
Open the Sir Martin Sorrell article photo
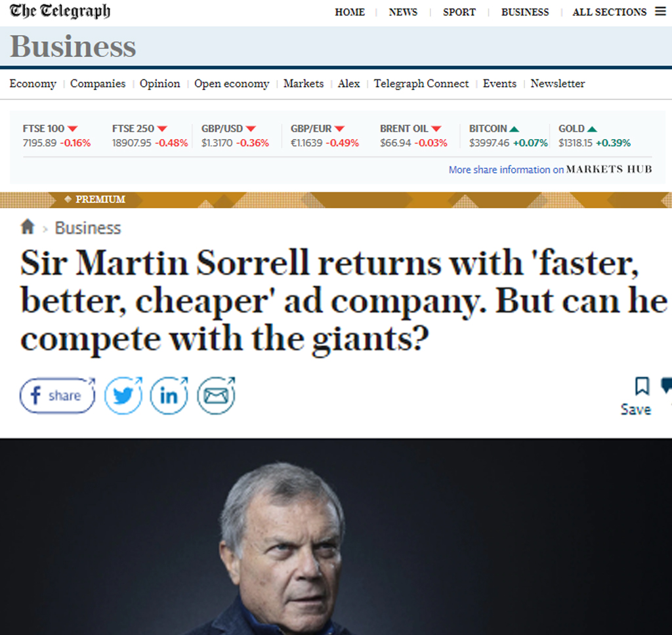pyautogui.click(x=336, y=537)
